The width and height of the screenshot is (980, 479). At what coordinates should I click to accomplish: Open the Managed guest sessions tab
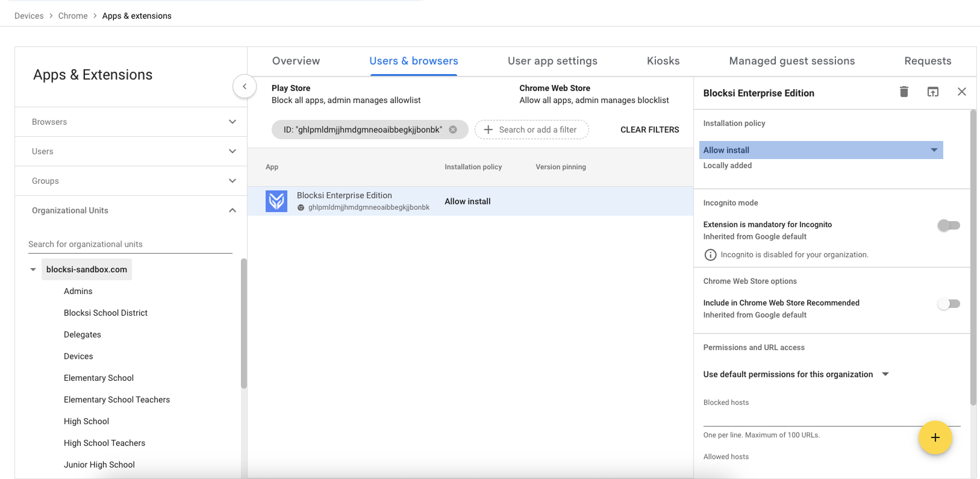792,61
